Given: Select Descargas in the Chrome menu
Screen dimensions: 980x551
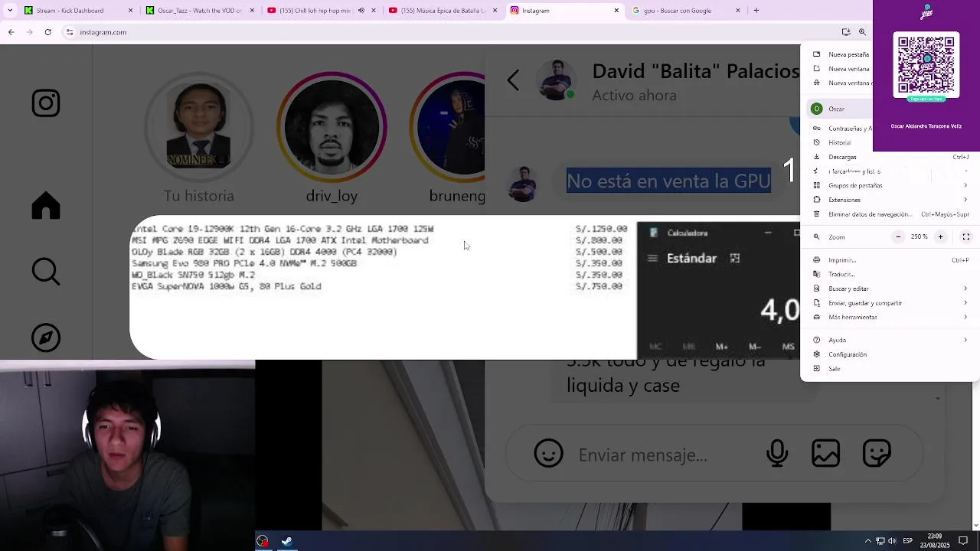Looking at the screenshot, I should [890, 158].
